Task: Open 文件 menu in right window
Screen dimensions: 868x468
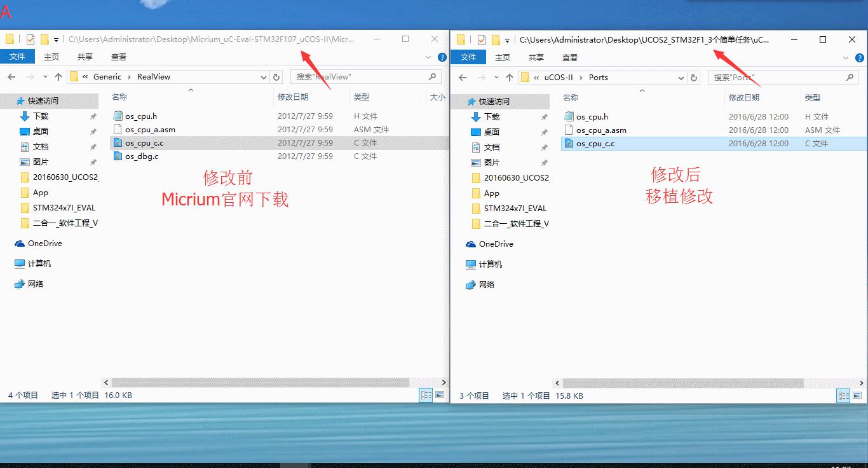Action: (x=468, y=57)
